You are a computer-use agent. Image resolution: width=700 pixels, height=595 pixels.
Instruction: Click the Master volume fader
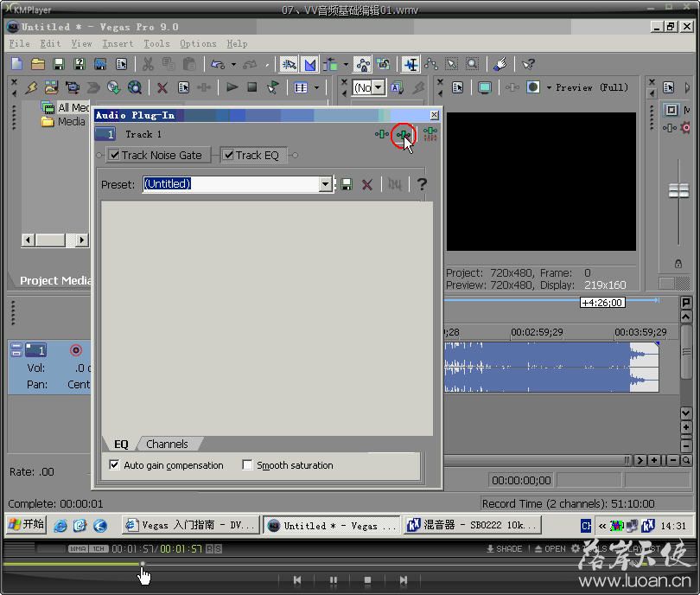click(678, 191)
